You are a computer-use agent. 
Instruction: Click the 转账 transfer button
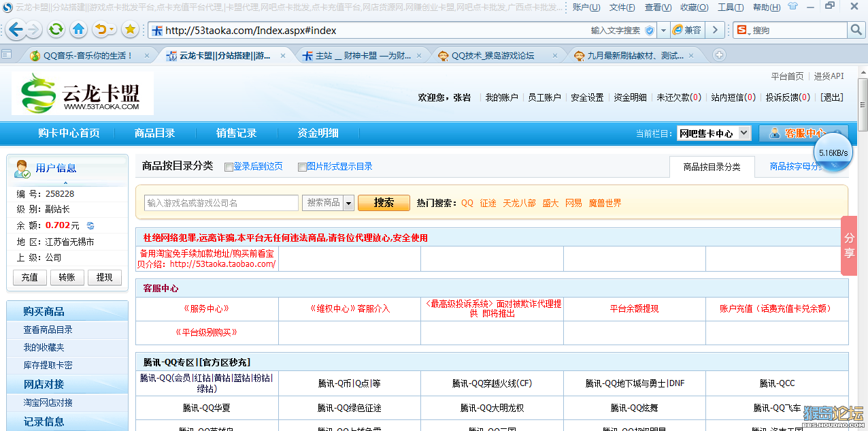pyautogui.click(x=67, y=278)
